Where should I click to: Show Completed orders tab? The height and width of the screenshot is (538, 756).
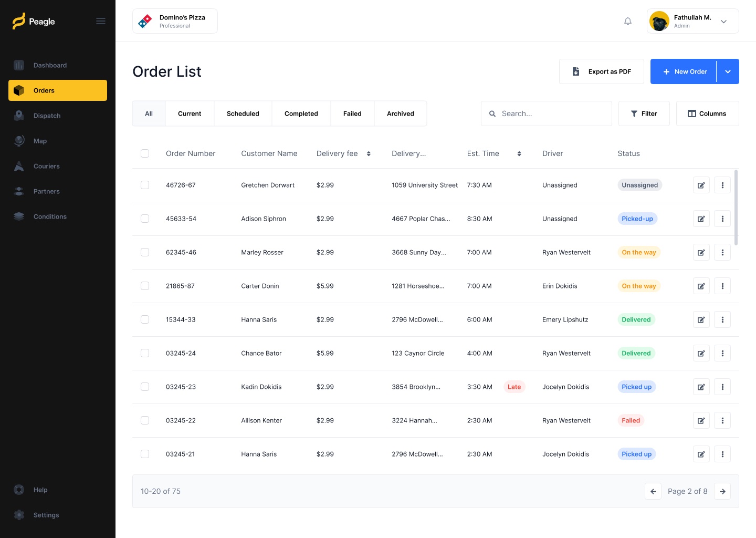(x=301, y=113)
